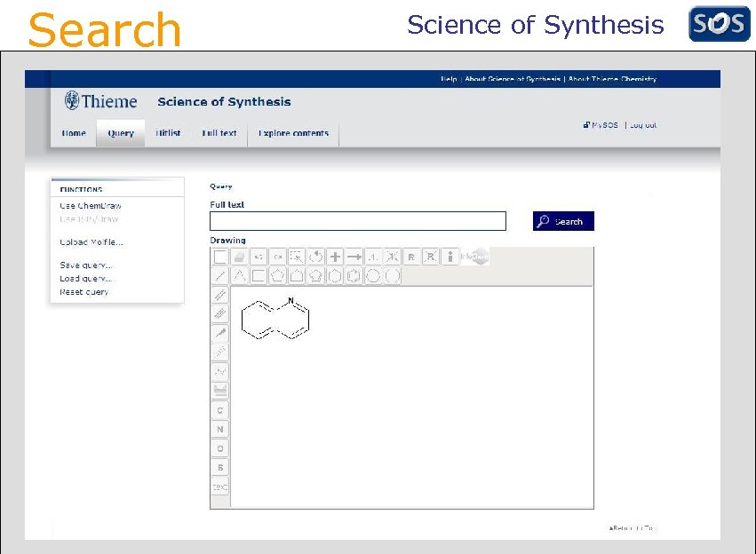
Task: Select the double bond tool
Action: coord(219,295)
